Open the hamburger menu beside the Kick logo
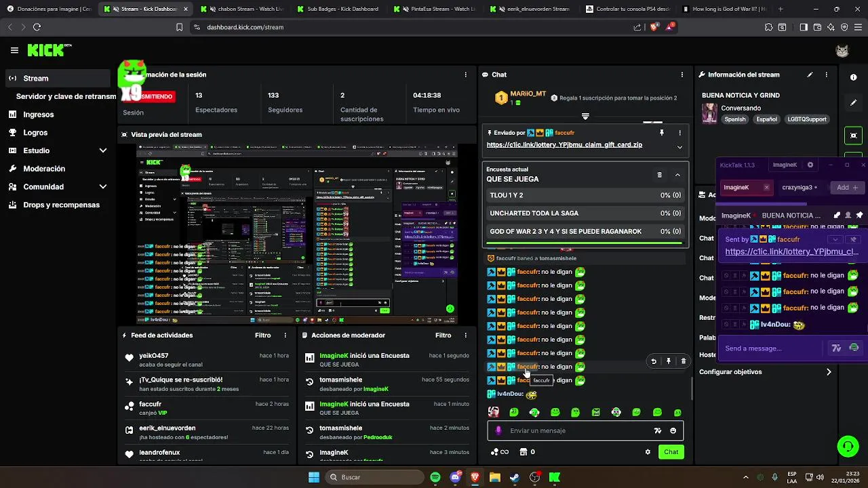The width and height of the screenshot is (868, 488). click(x=14, y=50)
